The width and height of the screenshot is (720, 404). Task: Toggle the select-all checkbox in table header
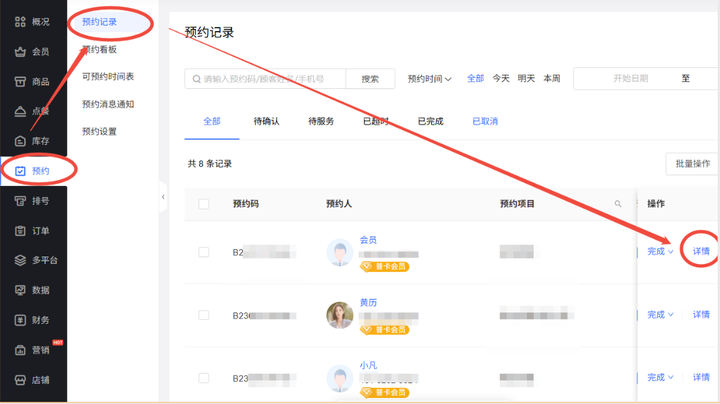pyautogui.click(x=204, y=204)
